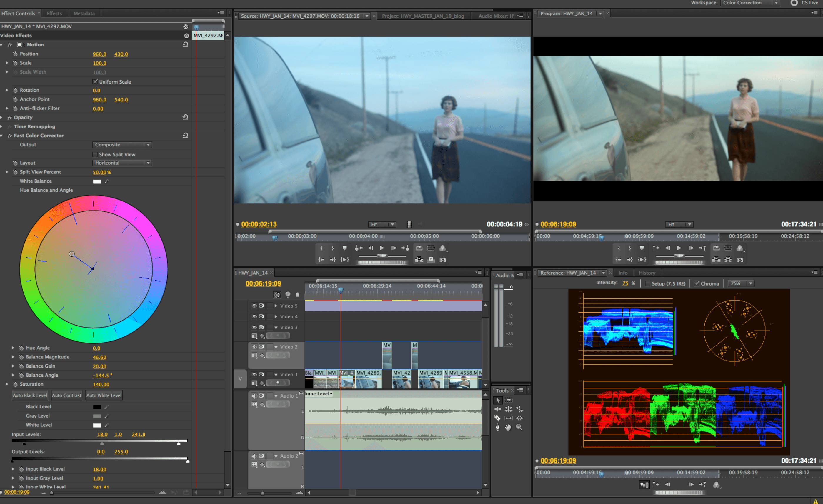The height and width of the screenshot is (504, 823).
Task: Open Output mode menu in Program monitor
Action: [x=741, y=248]
